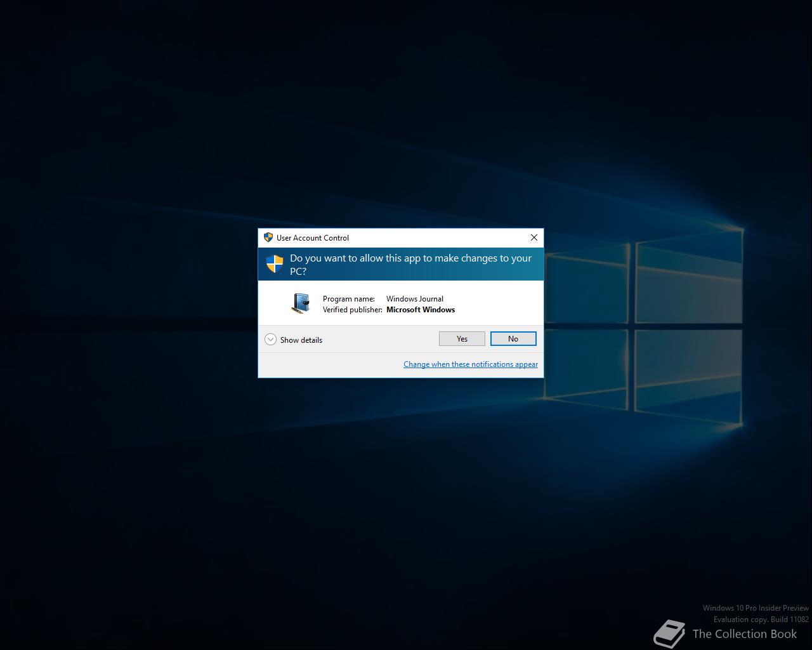Image resolution: width=812 pixels, height=650 pixels.
Task: Click the UAC shield icon in title bar
Action: tap(268, 237)
